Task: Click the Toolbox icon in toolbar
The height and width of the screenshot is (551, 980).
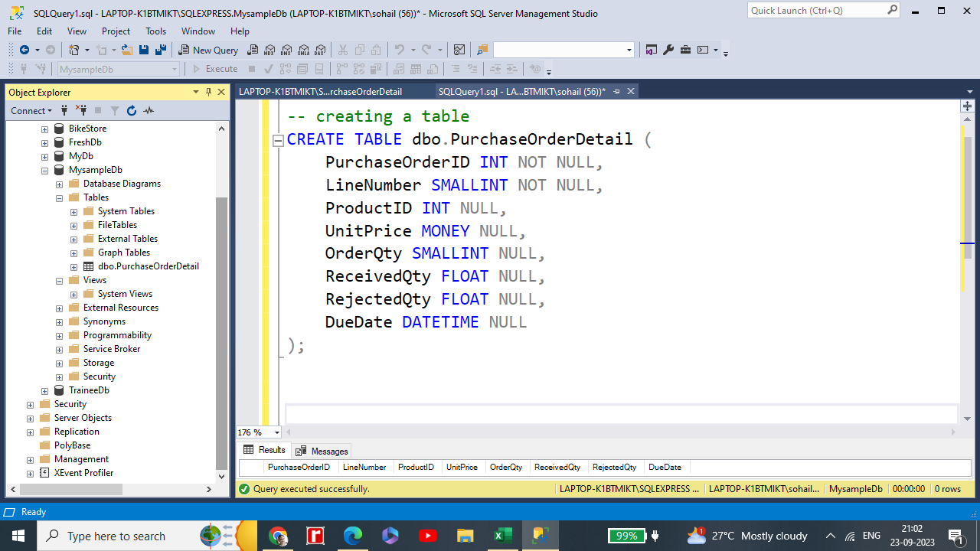Action: click(x=685, y=50)
